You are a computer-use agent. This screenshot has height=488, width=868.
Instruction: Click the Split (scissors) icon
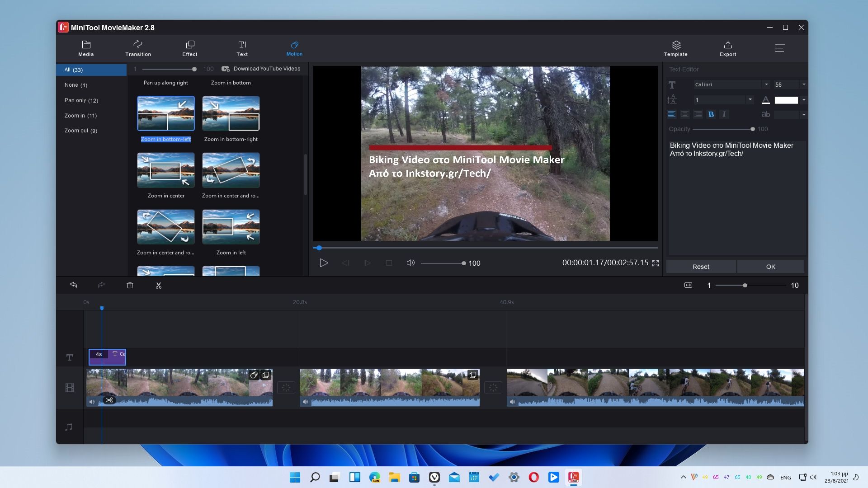(159, 285)
